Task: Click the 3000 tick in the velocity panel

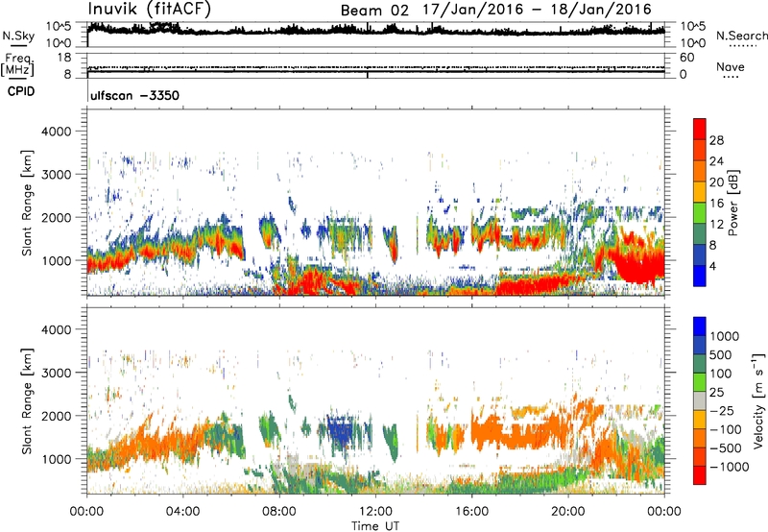Action: [x=57, y=373]
